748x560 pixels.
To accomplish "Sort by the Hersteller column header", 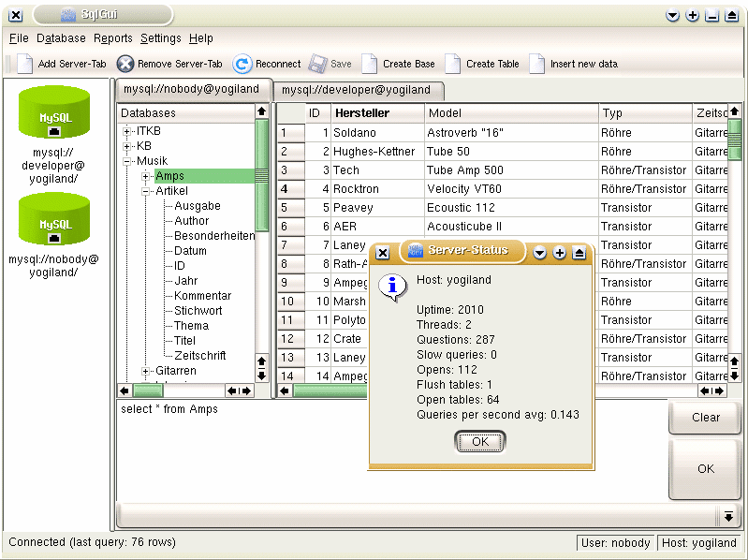I will 377,113.
